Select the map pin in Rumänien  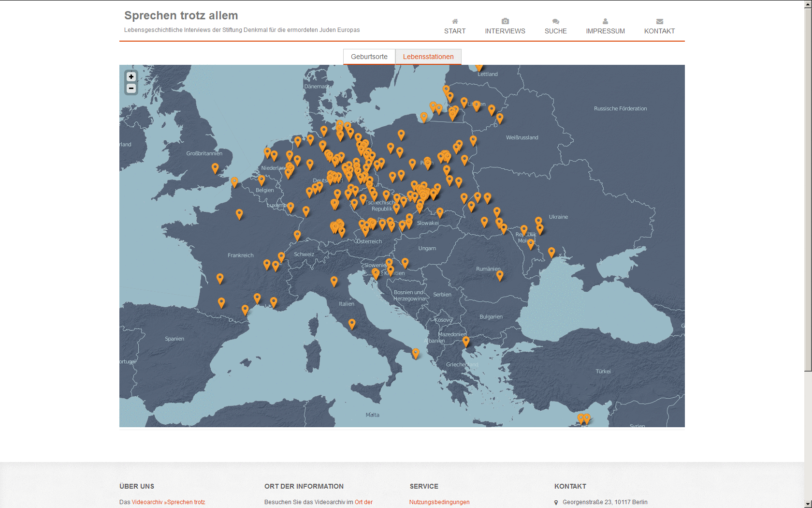(x=500, y=275)
